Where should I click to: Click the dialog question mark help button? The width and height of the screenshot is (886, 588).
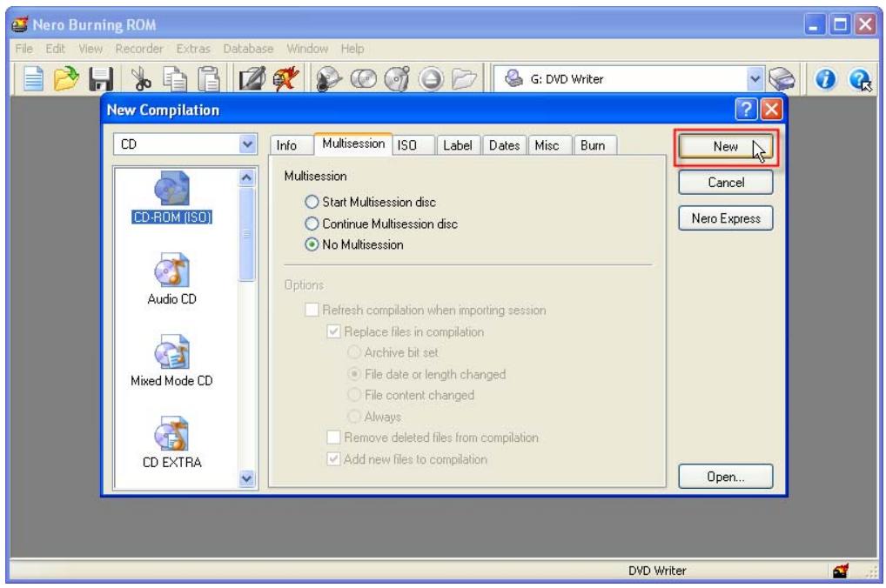pyautogui.click(x=746, y=109)
